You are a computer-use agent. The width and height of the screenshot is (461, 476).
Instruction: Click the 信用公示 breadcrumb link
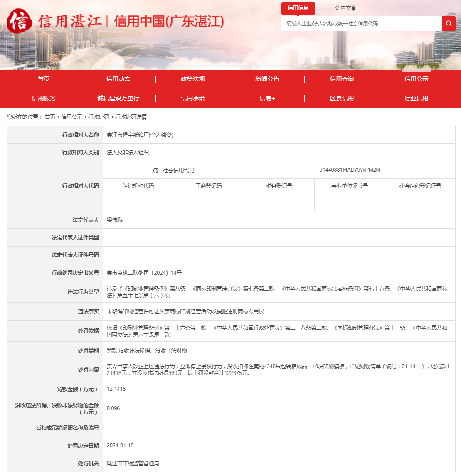tap(71, 117)
